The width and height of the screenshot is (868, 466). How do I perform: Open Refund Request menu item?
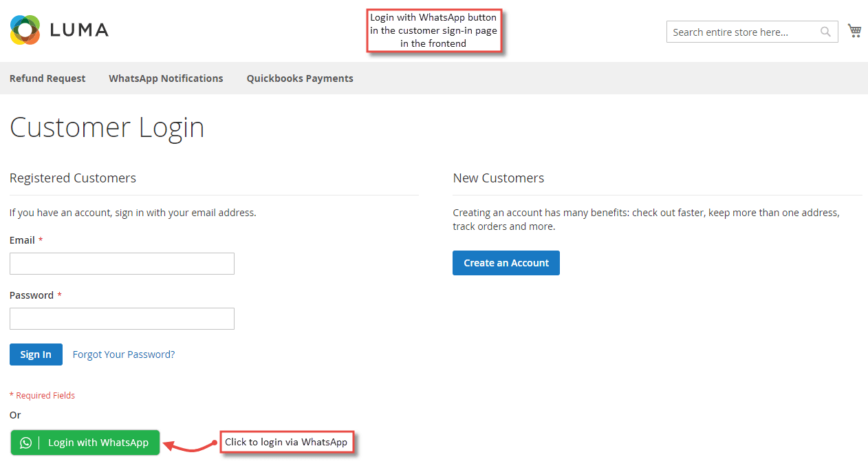(47, 78)
